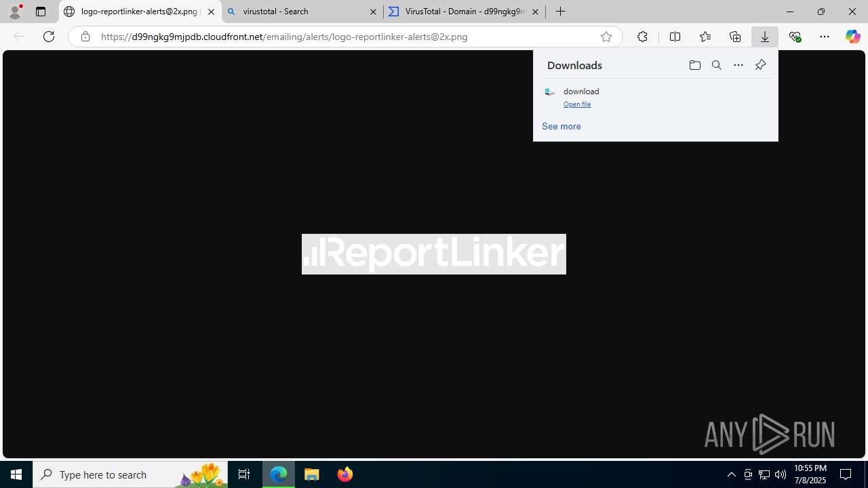This screenshot has height=488, width=868.
Task: Refresh the current page
Action: click(x=49, y=37)
